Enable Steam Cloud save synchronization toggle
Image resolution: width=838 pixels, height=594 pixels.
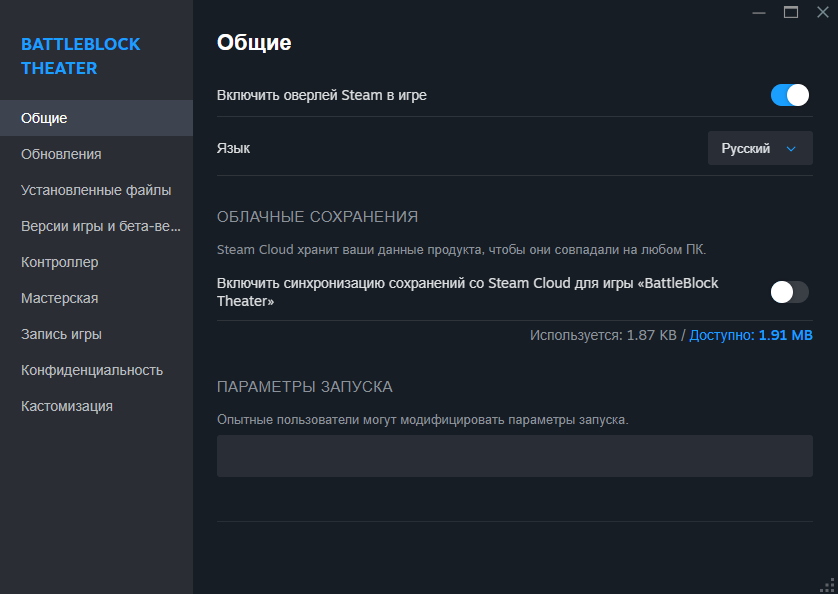789,292
